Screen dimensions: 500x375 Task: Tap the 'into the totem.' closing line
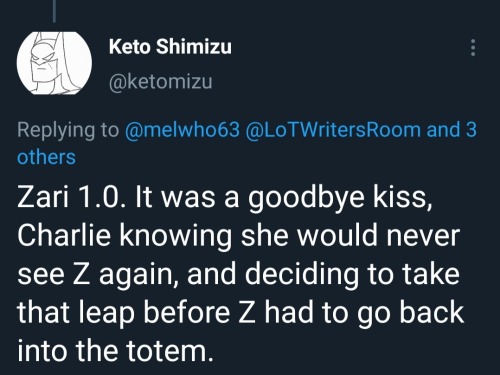[x=115, y=351]
